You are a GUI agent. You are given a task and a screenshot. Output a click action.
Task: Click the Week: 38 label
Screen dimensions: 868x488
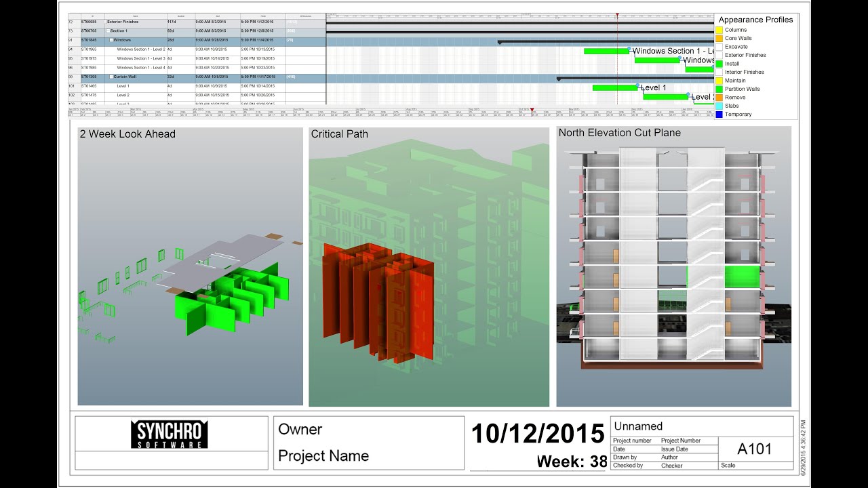pyautogui.click(x=572, y=462)
